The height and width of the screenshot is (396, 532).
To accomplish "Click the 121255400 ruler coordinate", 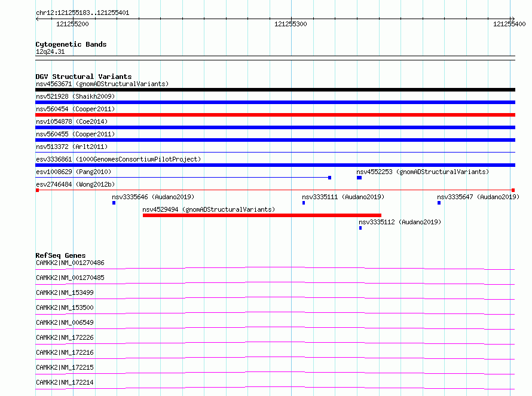I will (x=509, y=24).
